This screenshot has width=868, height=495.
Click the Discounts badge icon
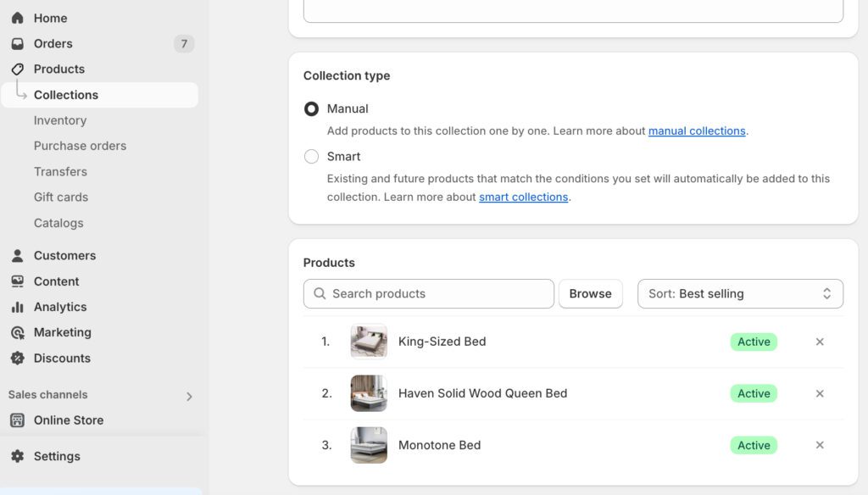[17, 359]
